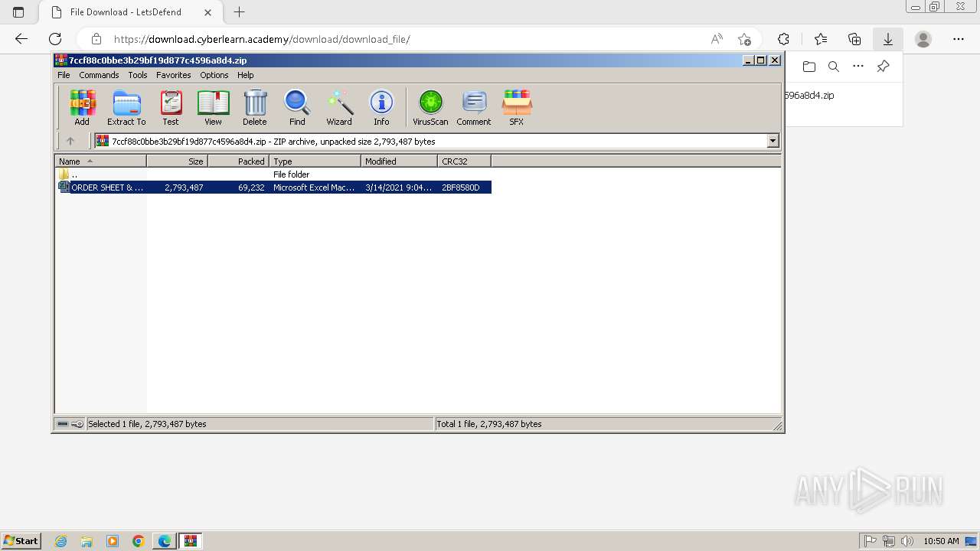Go back in the browser

pos(21,39)
